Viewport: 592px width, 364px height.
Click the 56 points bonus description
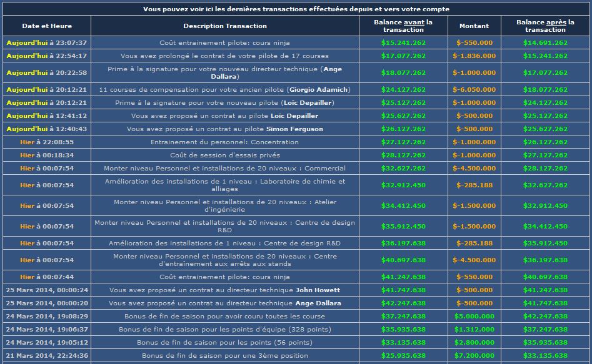tap(224, 343)
